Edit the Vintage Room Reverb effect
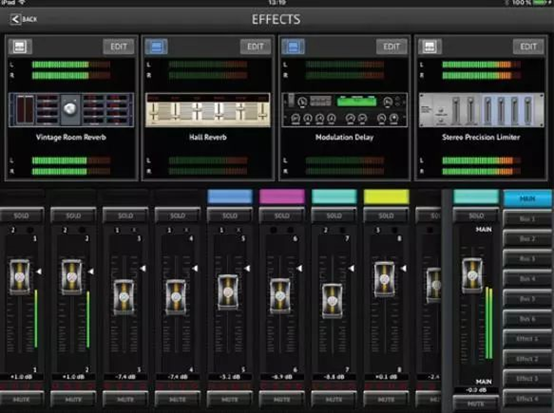Viewport: 554px width, 413px height. [x=118, y=47]
